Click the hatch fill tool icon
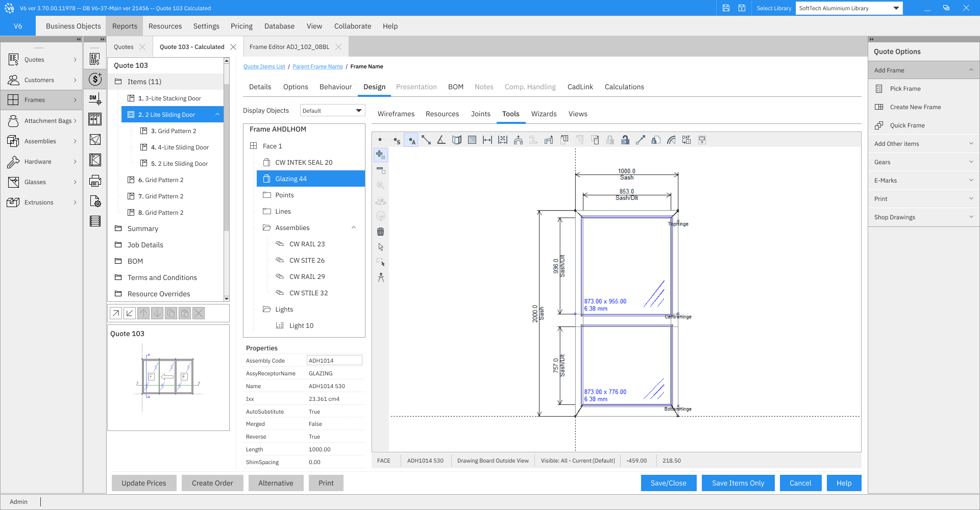 pos(472,140)
